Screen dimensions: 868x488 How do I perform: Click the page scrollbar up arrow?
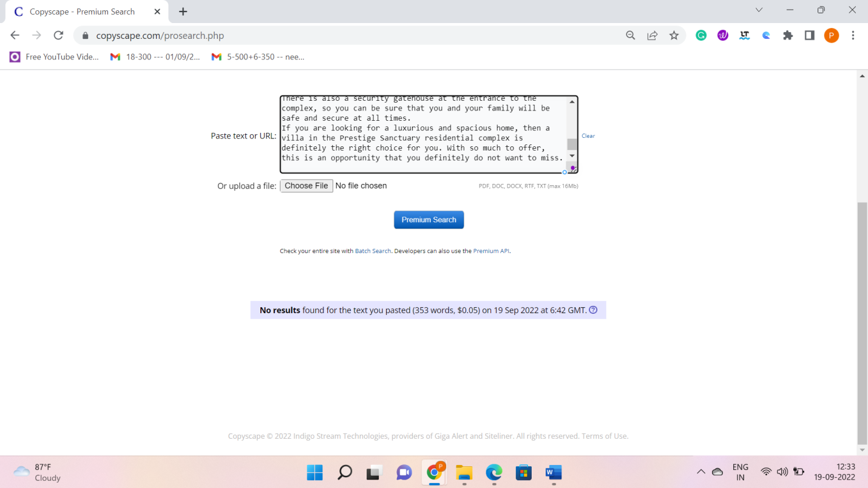[862, 76]
